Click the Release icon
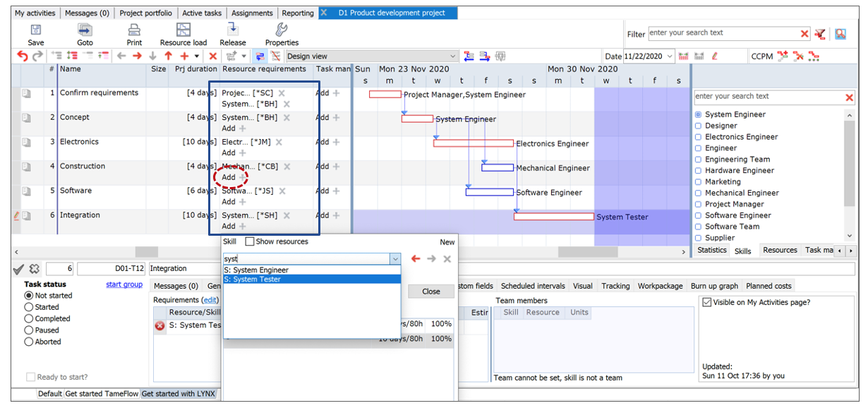The height and width of the screenshot is (408, 868). tap(232, 29)
